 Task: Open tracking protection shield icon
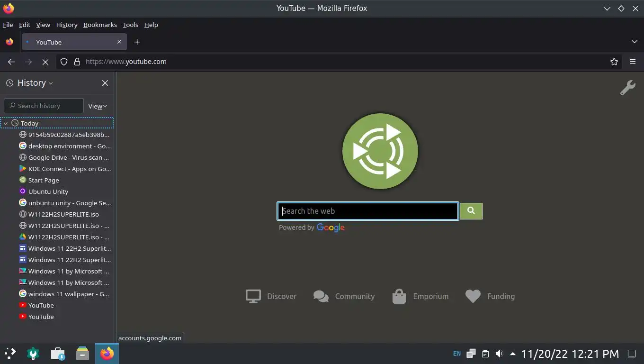point(64,62)
